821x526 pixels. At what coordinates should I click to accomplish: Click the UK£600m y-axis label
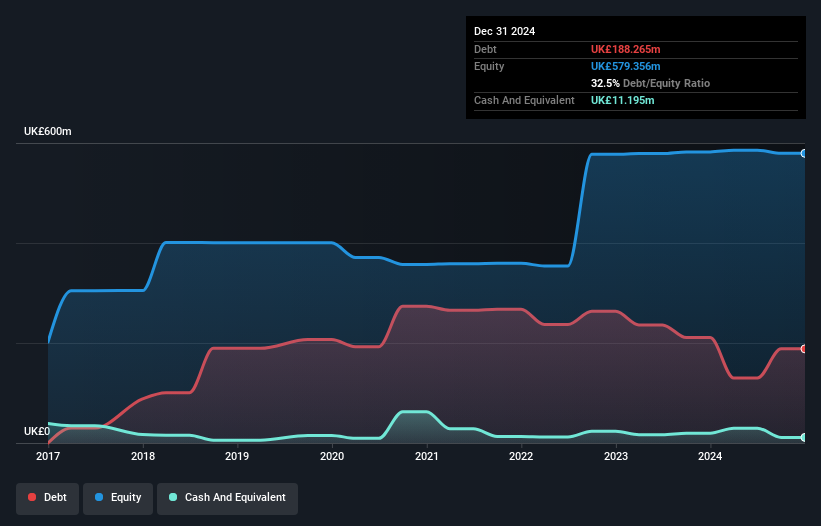(48, 131)
